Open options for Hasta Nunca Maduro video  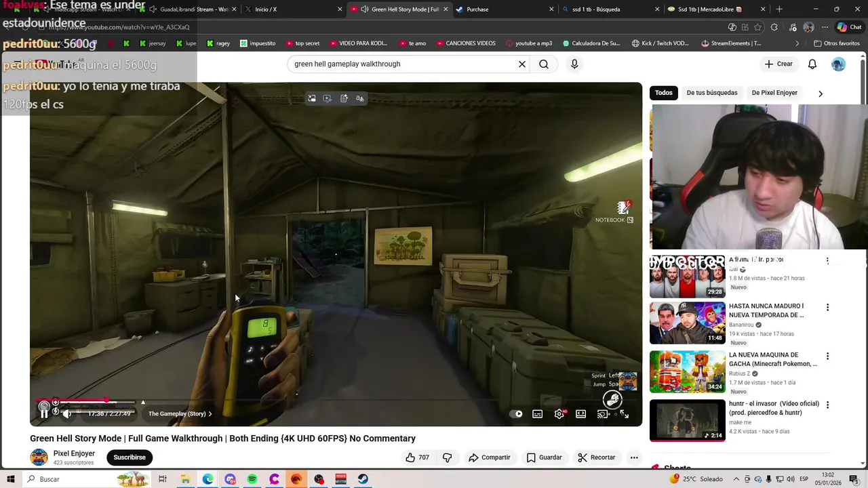pyautogui.click(x=827, y=308)
